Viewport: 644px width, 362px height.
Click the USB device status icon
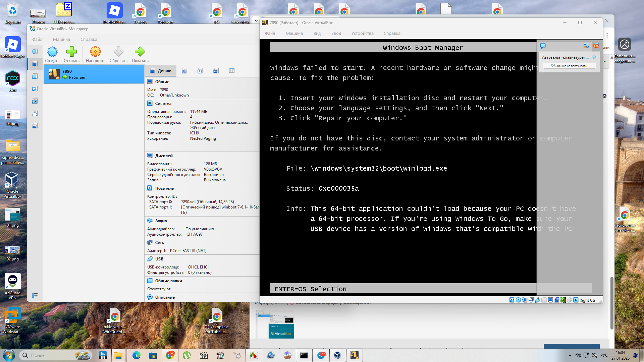537,300
